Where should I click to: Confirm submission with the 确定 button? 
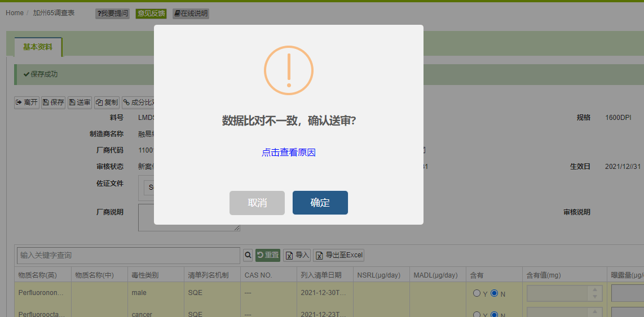click(320, 203)
